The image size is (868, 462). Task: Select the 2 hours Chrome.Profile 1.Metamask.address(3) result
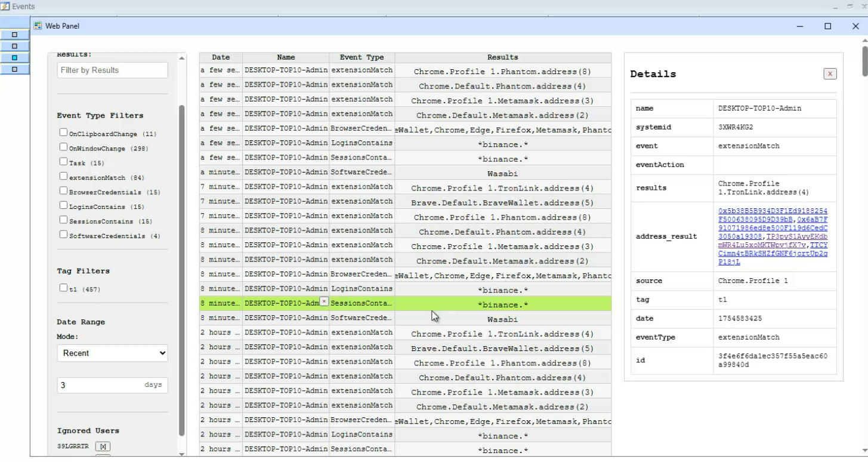(x=503, y=392)
